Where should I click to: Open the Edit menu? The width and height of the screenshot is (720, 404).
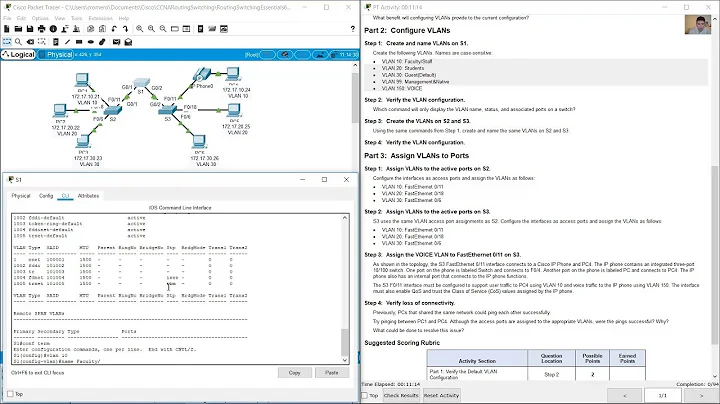[x=22, y=18]
